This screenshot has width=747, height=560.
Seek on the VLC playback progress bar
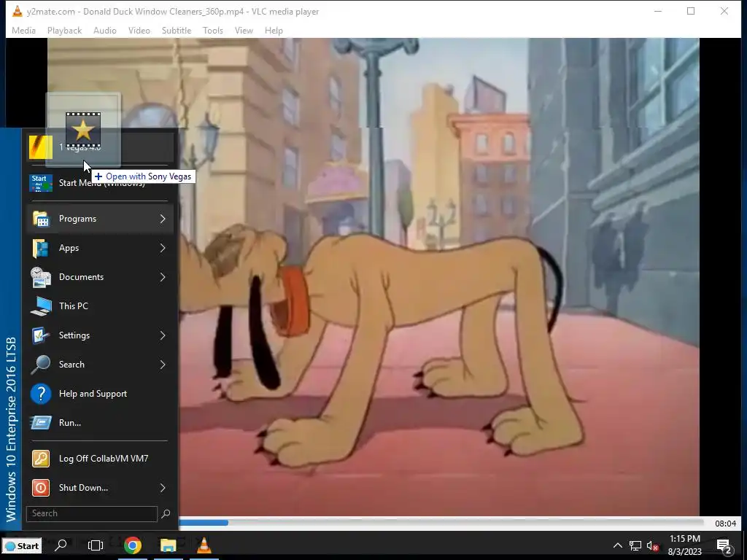[441, 523]
